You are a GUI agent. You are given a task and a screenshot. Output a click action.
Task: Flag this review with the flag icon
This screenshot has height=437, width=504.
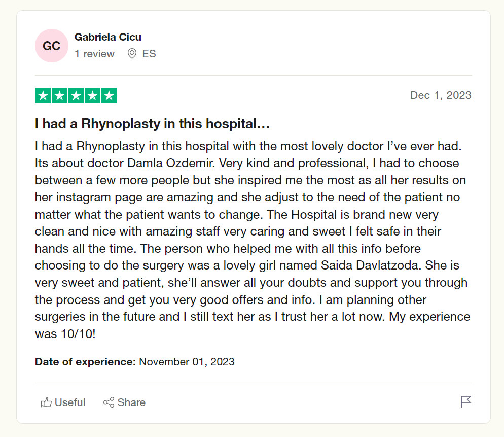tap(466, 402)
